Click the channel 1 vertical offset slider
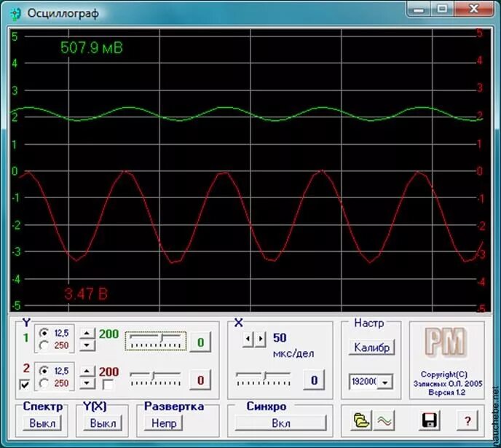The height and width of the screenshot is (448, 501). coord(156,341)
